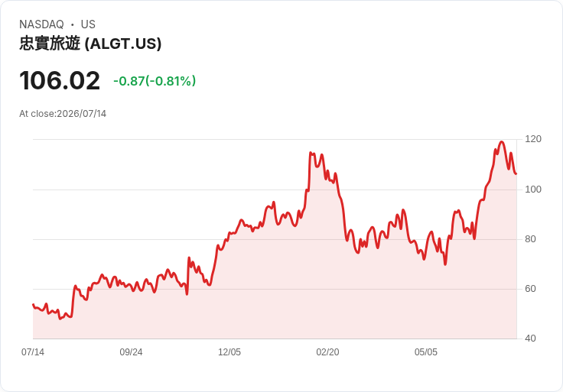Click the February peak on the price line
Screen dimensions: 563x392
pyautogui.click(x=311, y=153)
